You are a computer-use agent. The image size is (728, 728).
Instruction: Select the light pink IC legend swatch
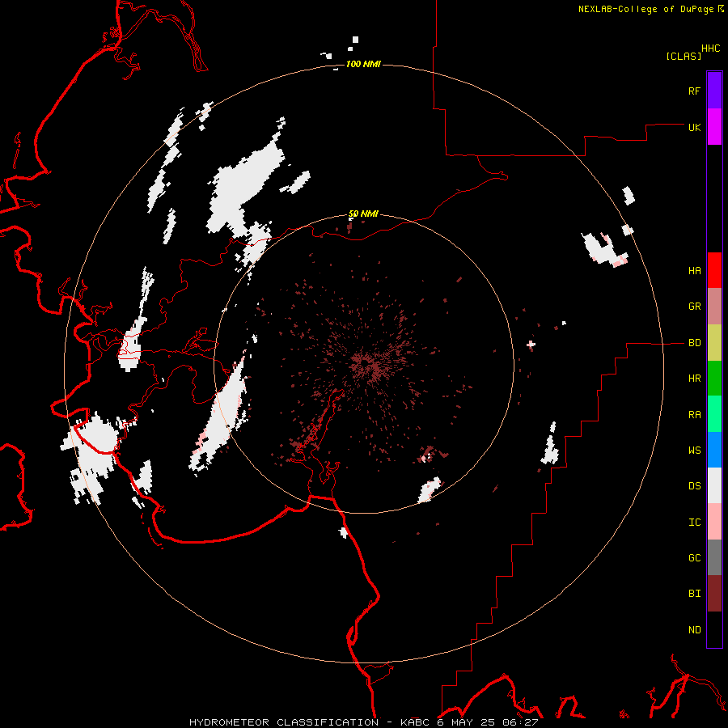(x=714, y=522)
